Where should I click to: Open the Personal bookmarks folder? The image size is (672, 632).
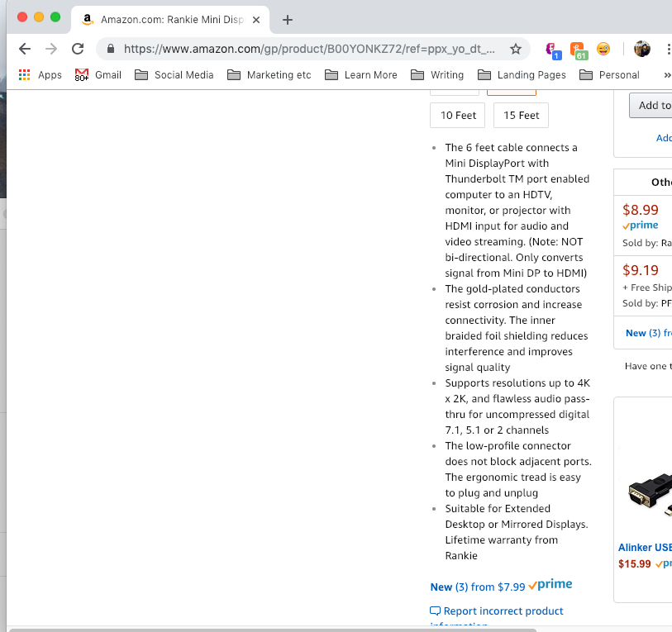(x=609, y=75)
